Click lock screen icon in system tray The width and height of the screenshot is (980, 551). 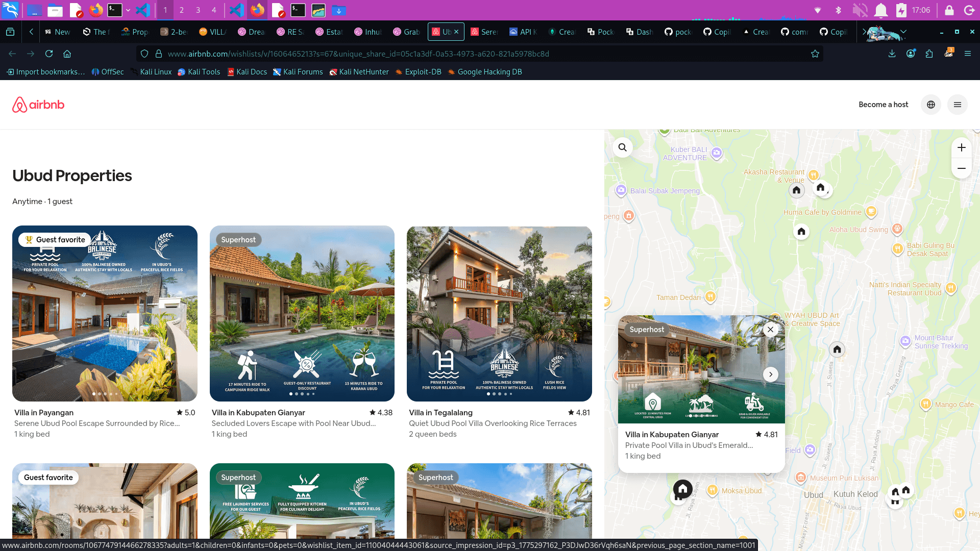tap(949, 10)
